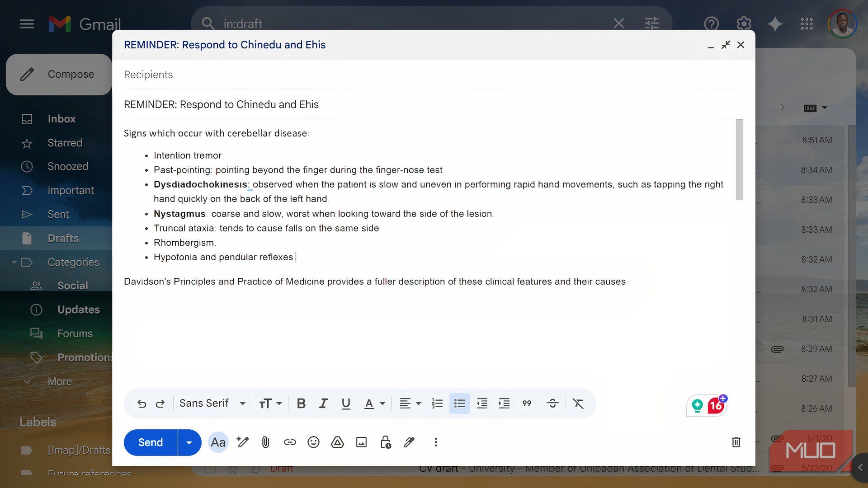Open the text alignment dropdown
Screen dimensions: 868x488
(x=410, y=404)
